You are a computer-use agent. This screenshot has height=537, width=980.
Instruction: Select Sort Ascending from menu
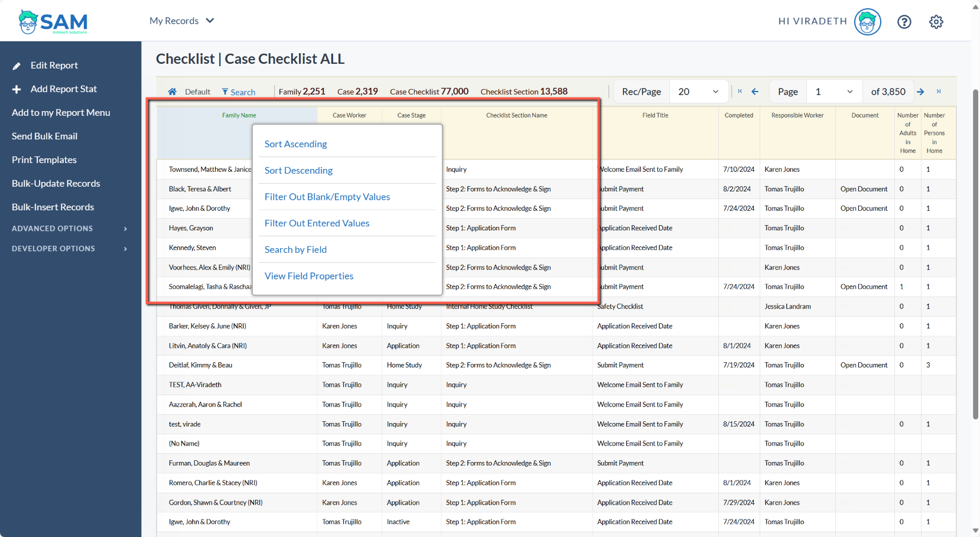click(x=295, y=144)
